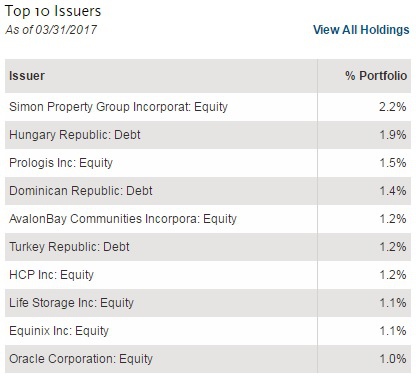The image size is (416, 377).
Task: Click the 1.0% portfolio value for Oracle
Action: [393, 359]
